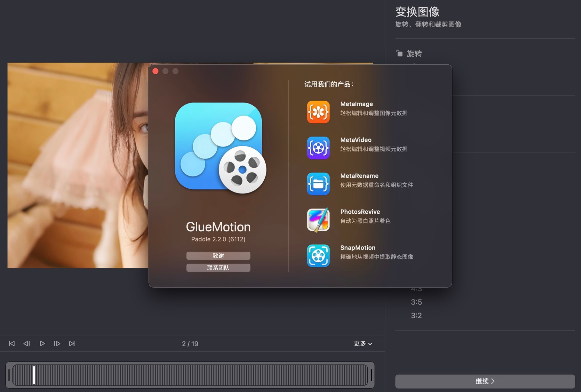This screenshot has height=392, width=581.
Task: Click the MetaImage product title
Action: 357,104
